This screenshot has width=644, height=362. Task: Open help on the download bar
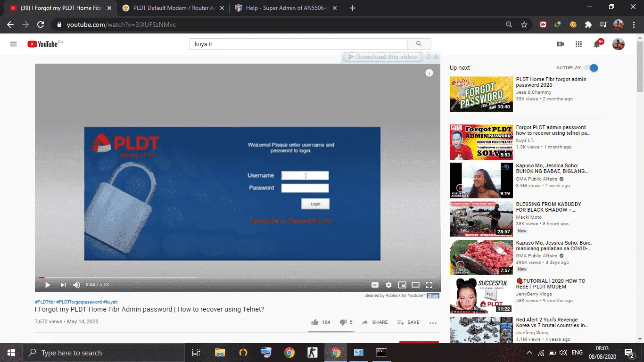pyautogui.click(x=428, y=56)
